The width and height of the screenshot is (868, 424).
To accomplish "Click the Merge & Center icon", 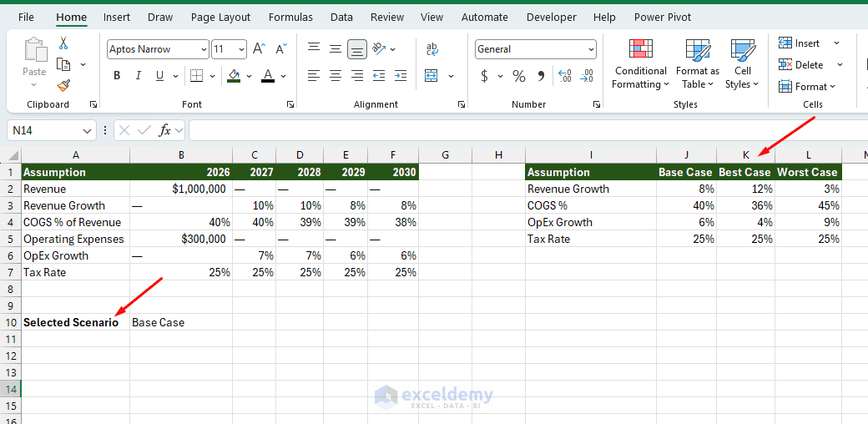I will pyautogui.click(x=431, y=75).
